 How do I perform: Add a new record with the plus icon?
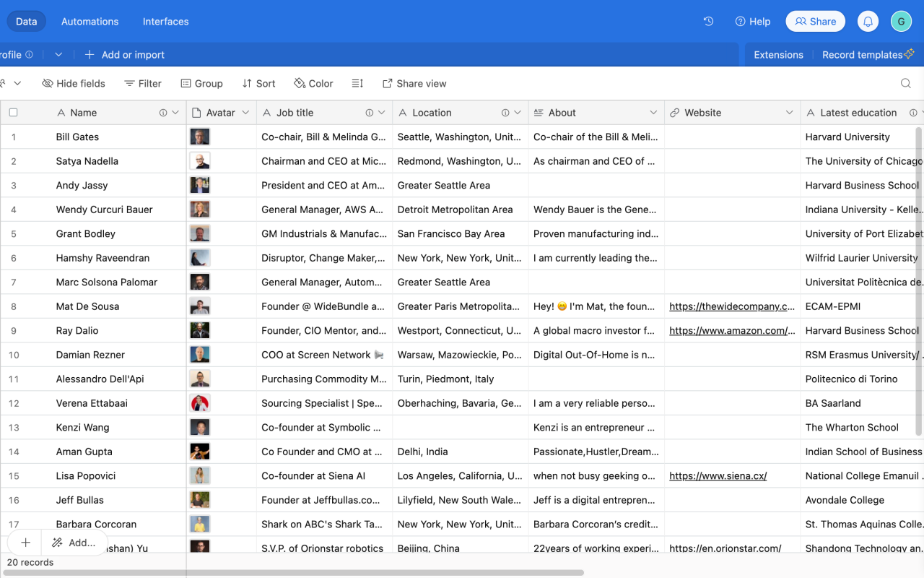[x=25, y=542]
